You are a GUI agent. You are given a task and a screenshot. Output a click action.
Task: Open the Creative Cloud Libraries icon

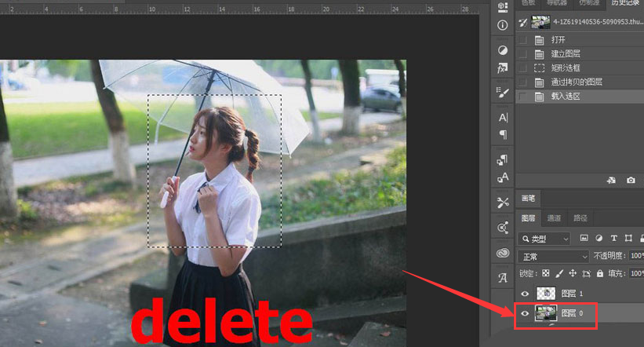coord(503,253)
